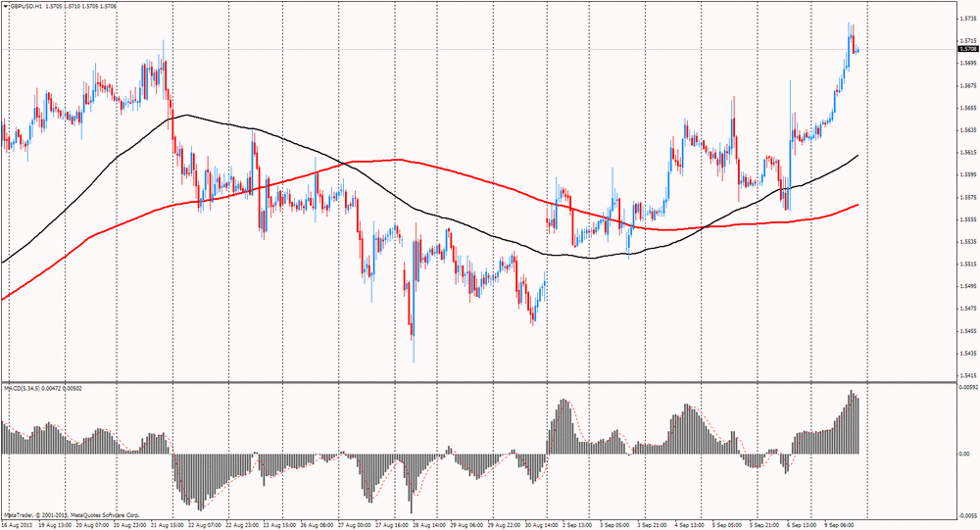
Task: Click the 4 Sep 13:00 time label
Action: click(689, 525)
